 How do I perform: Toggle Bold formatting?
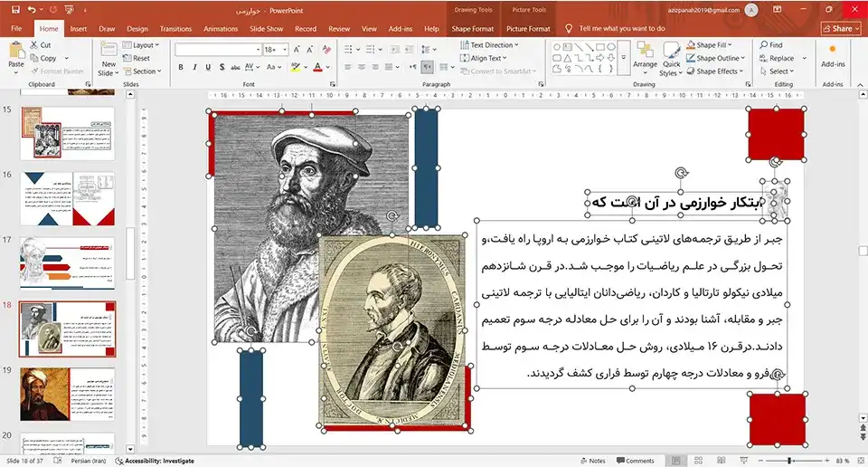pos(181,67)
